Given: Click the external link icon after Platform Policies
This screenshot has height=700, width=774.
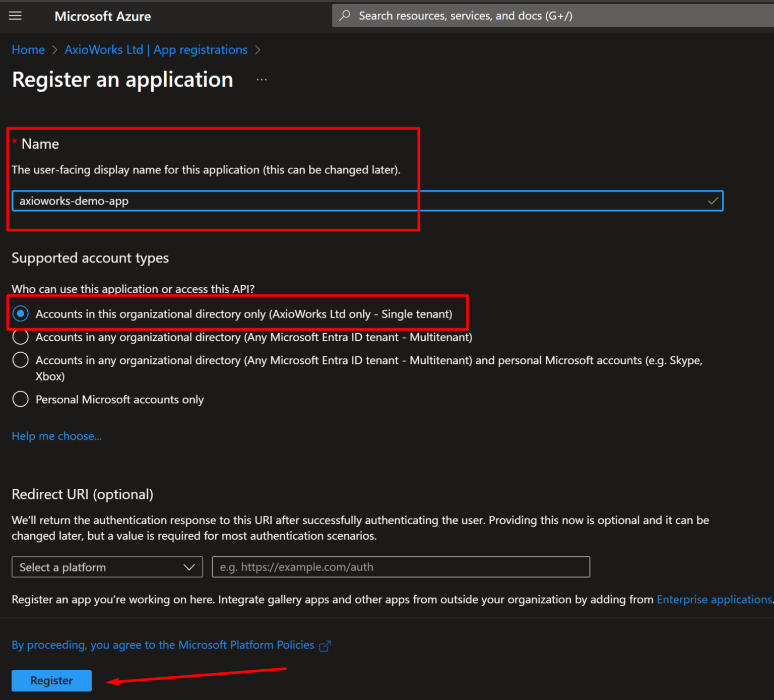Looking at the screenshot, I should [x=326, y=645].
